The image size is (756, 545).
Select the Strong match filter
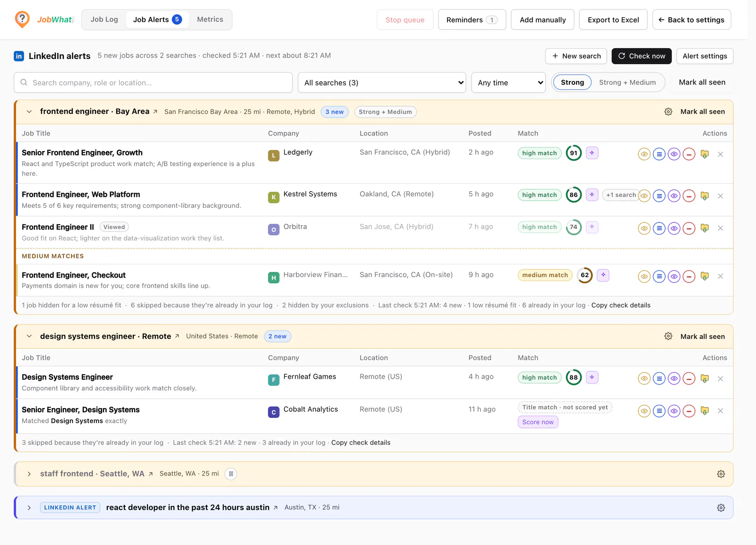click(x=572, y=83)
